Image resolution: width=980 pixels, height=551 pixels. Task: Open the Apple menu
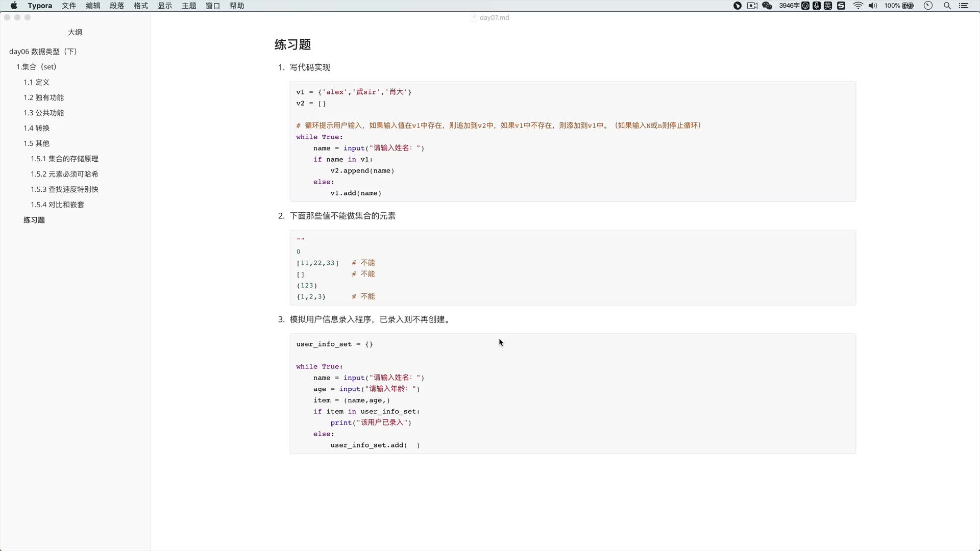[14, 6]
